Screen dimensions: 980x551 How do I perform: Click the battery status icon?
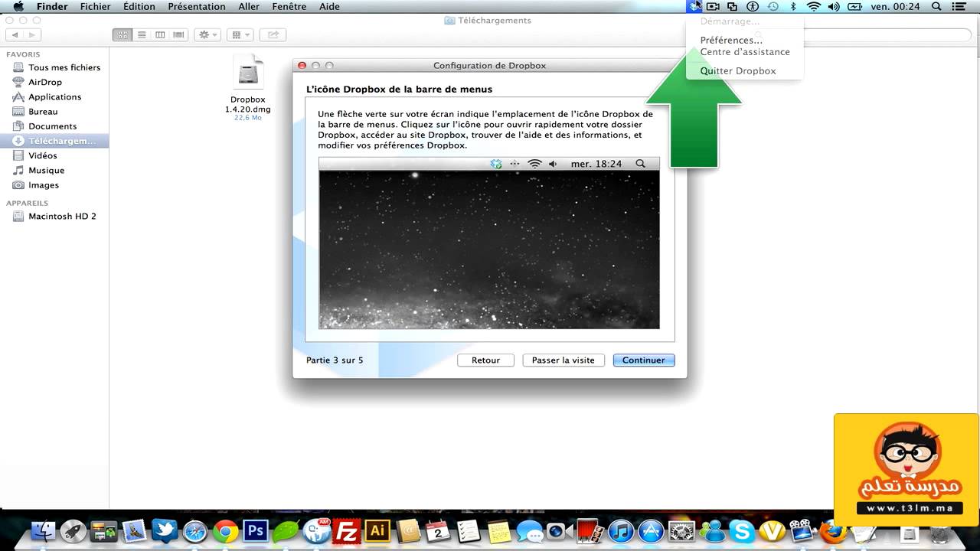(x=854, y=6)
